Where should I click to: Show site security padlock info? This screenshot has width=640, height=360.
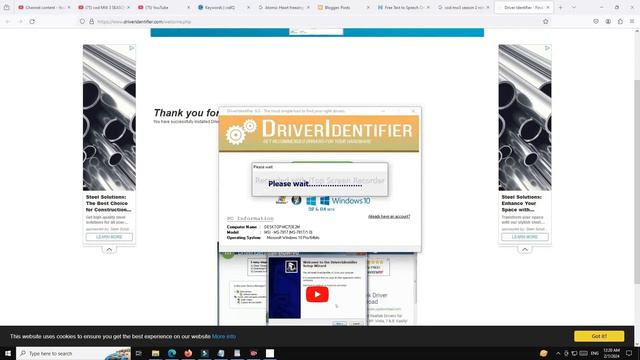point(91,21)
